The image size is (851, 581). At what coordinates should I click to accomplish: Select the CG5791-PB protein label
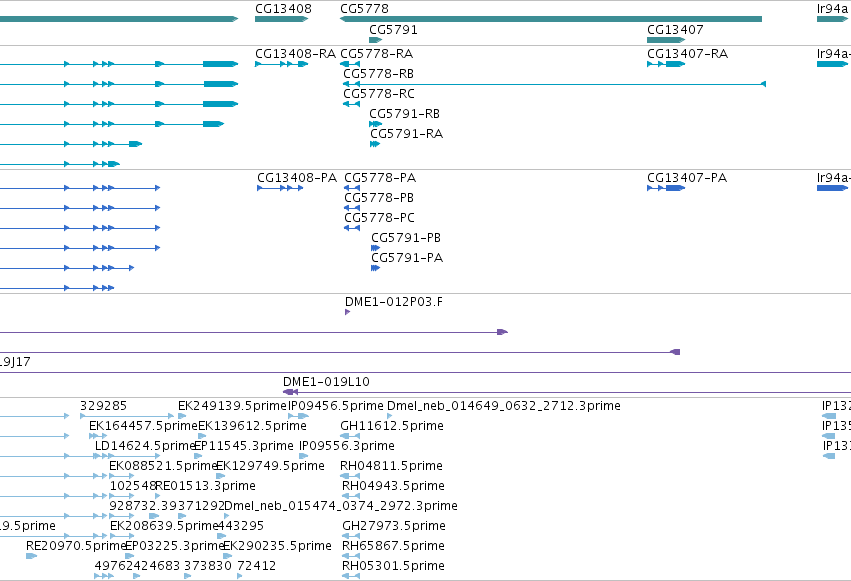coord(406,238)
